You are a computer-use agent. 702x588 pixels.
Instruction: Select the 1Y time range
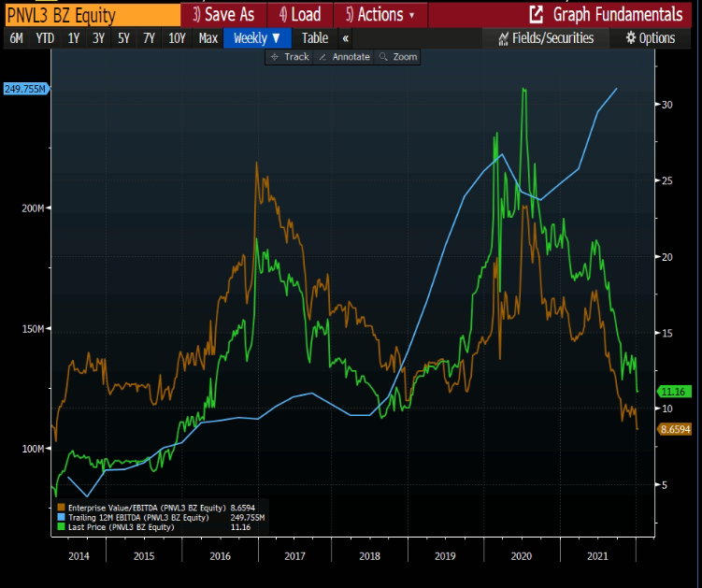point(74,38)
